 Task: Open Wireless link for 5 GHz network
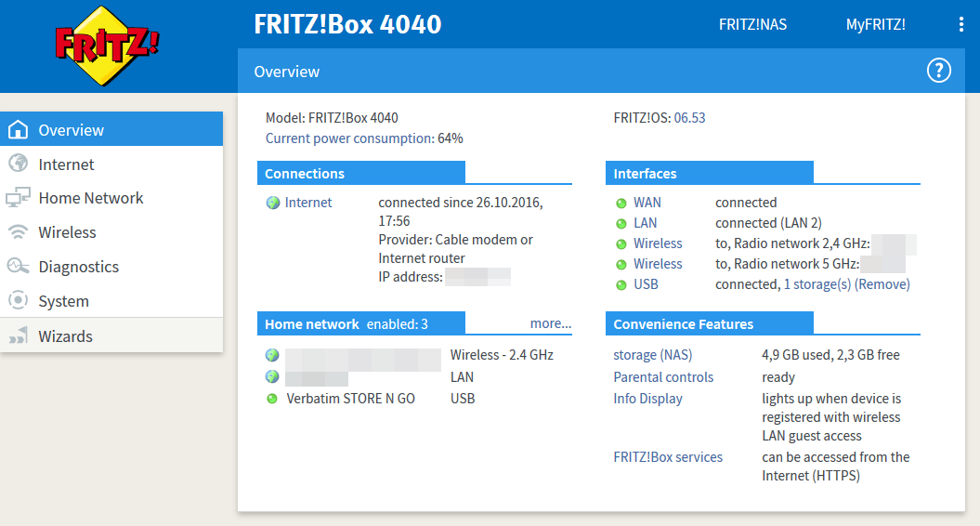658,264
